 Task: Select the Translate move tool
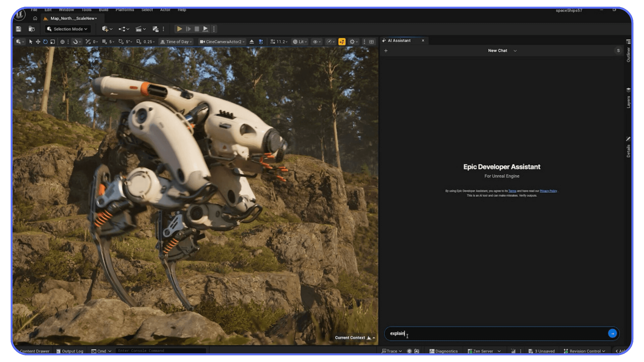click(x=38, y=42)
